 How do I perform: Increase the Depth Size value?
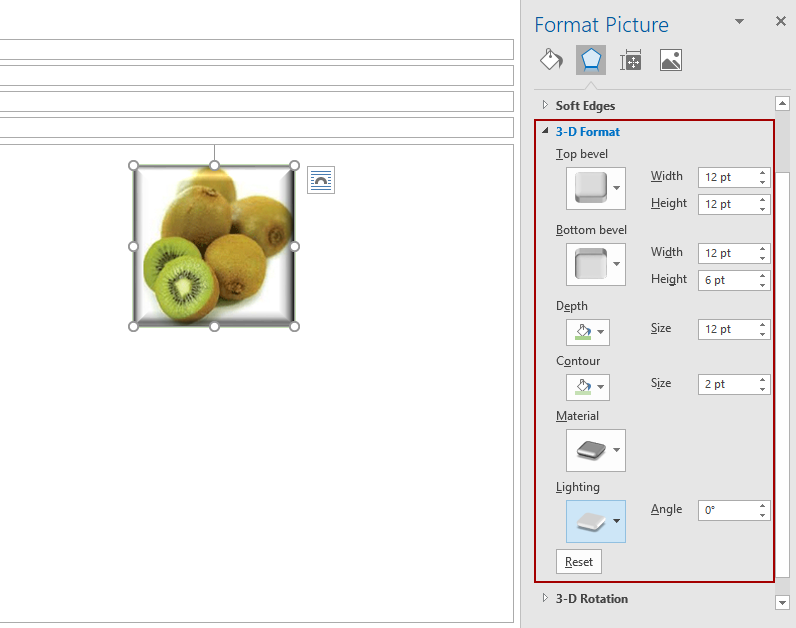762,324
